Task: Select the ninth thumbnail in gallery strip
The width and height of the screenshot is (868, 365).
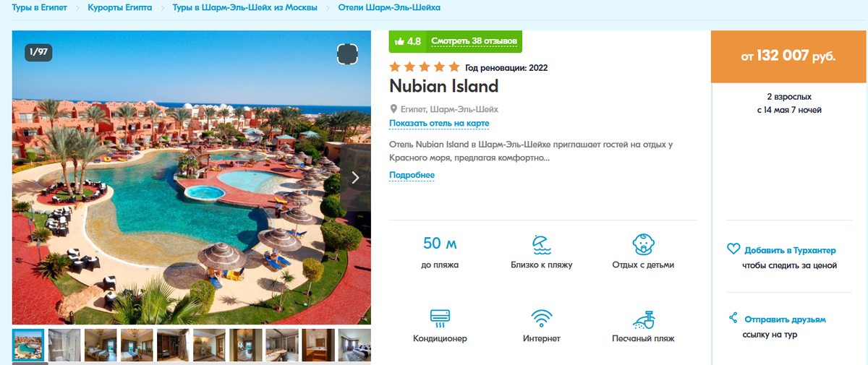Action: (318, 345)
